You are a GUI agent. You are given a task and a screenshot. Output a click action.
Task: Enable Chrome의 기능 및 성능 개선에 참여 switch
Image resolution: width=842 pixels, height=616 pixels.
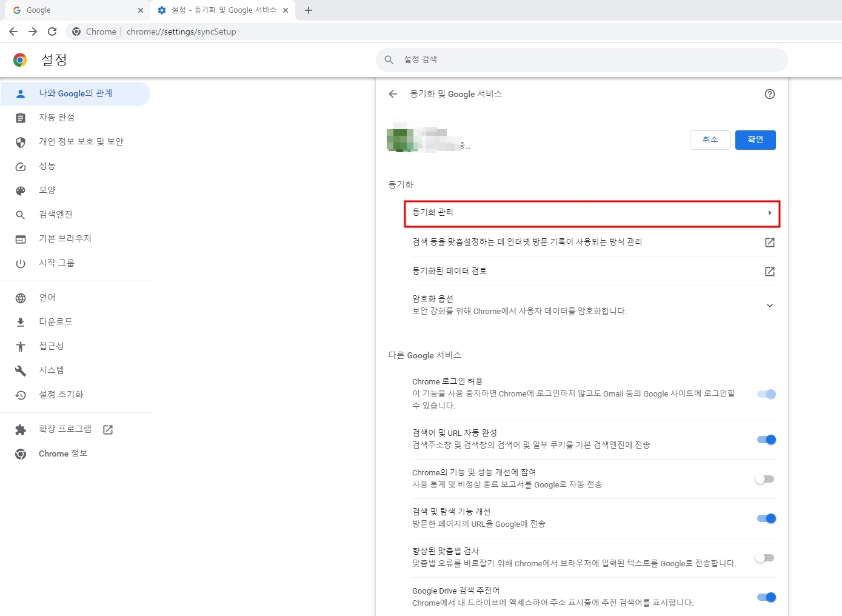765,479
